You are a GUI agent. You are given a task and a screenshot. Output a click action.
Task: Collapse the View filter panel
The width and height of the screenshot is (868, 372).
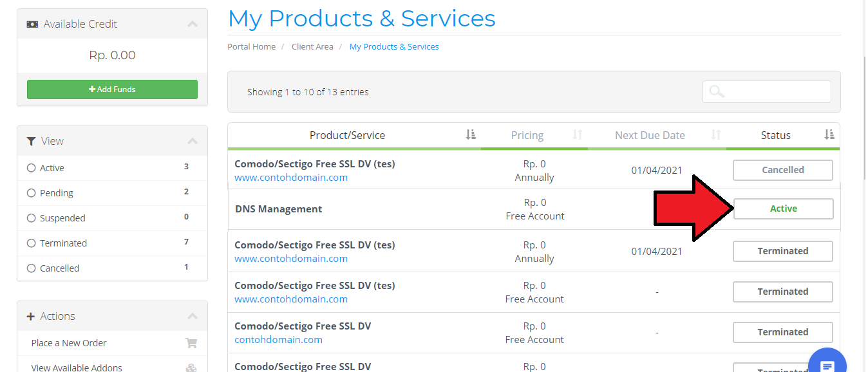pos(192,141)
